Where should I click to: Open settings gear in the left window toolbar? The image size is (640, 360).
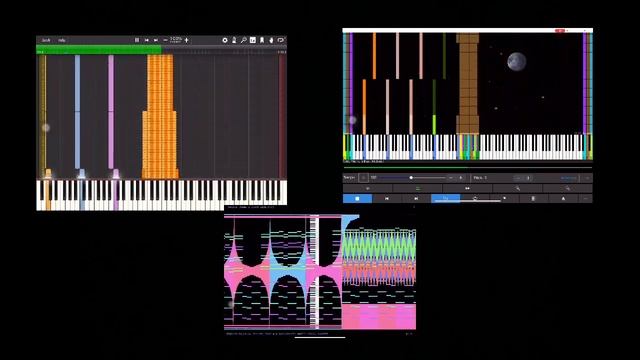coord(225,40)
